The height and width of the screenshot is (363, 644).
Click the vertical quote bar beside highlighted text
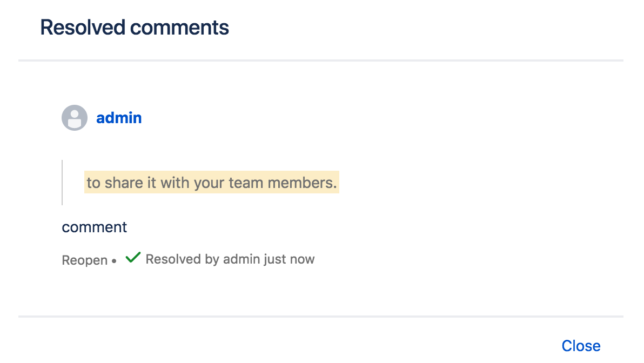(62, 183)
